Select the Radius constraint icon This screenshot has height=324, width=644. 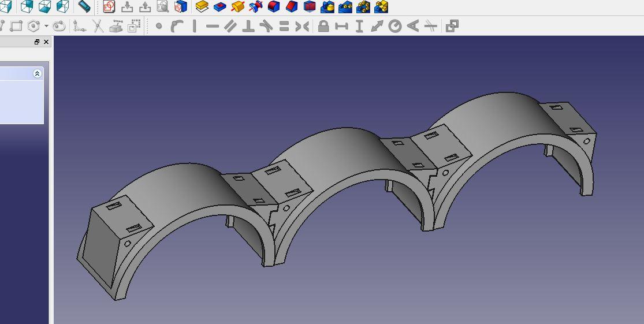395,26
